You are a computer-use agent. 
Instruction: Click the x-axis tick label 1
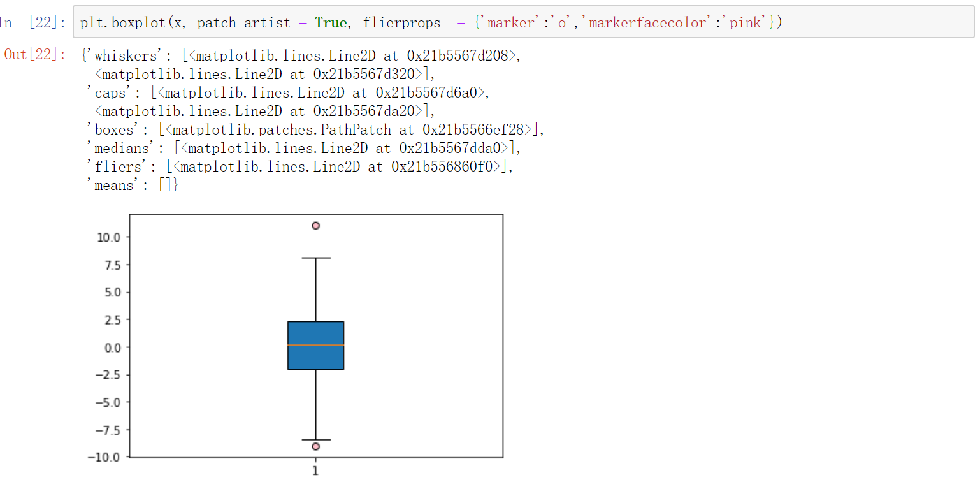click(x=315, y=471)
